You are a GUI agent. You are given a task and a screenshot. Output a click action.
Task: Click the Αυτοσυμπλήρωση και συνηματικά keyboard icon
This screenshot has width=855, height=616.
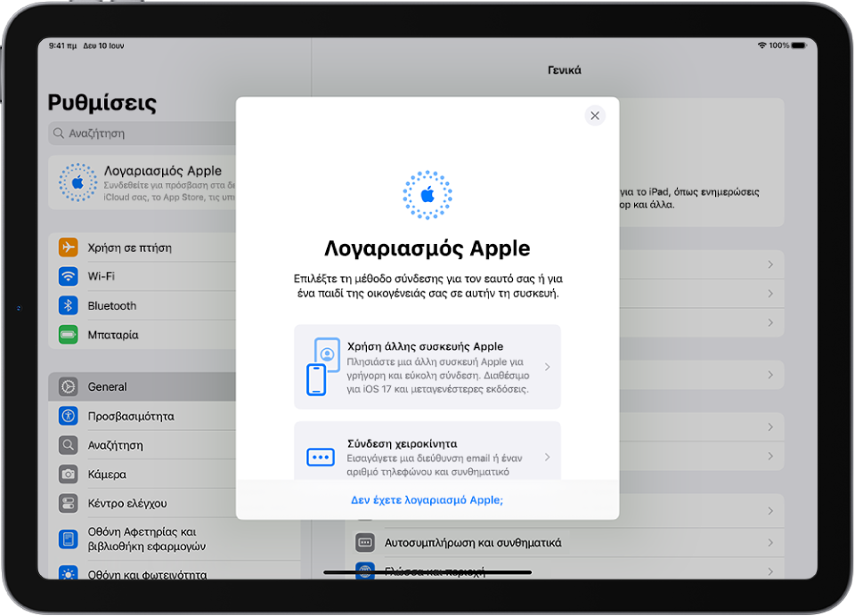tap(365, 542)
